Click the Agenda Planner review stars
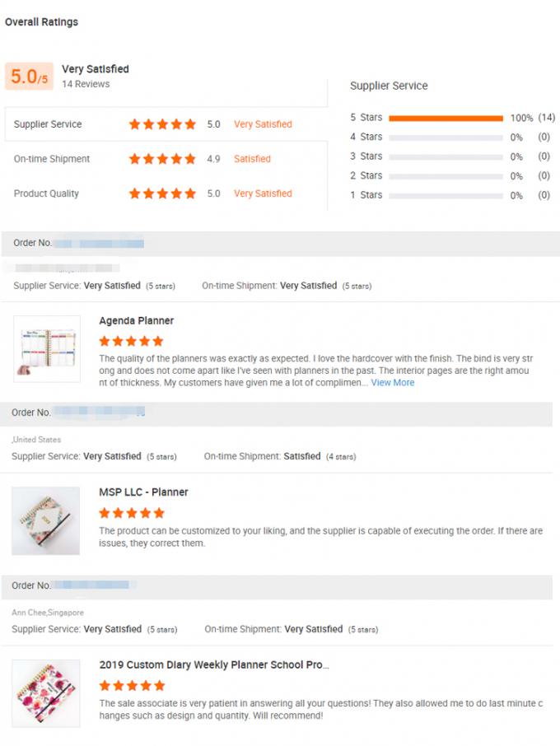Screen dimensions: 560x746 [x=131, y=341]
